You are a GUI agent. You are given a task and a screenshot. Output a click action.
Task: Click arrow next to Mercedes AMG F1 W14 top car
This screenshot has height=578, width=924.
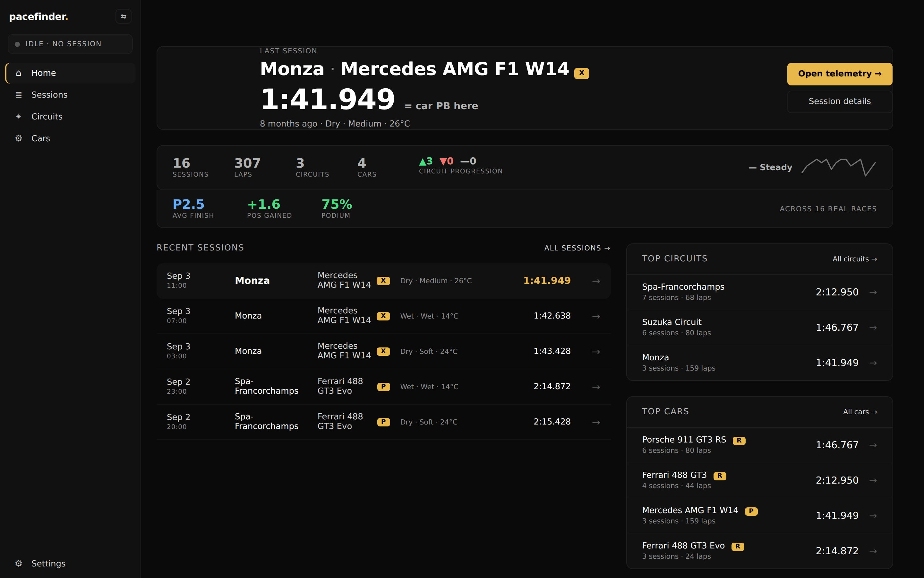[873, 516]
